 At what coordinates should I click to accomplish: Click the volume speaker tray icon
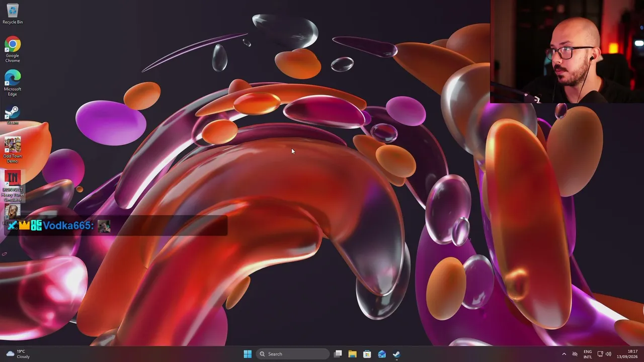coord(608,354)
